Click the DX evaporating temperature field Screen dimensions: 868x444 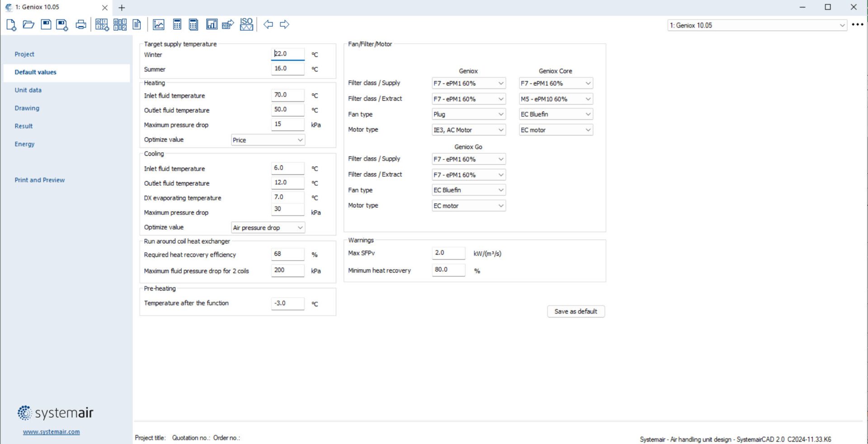click(288, 197)
